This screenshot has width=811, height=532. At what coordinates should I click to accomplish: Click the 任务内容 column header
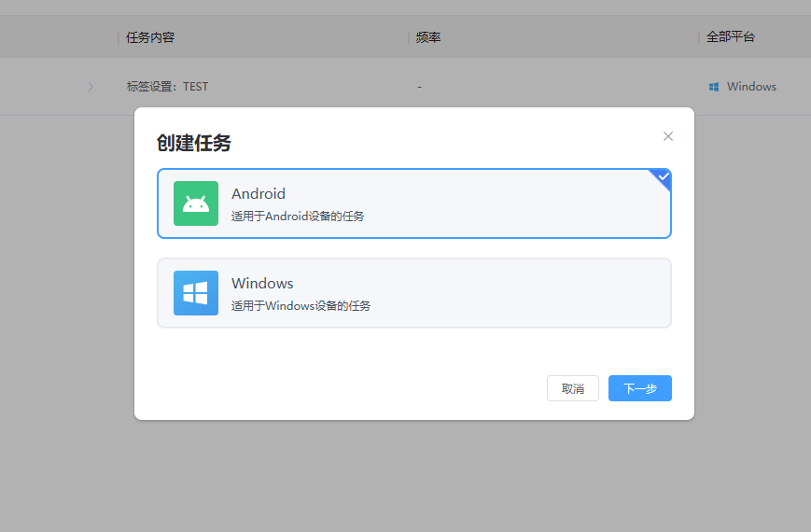150,37
